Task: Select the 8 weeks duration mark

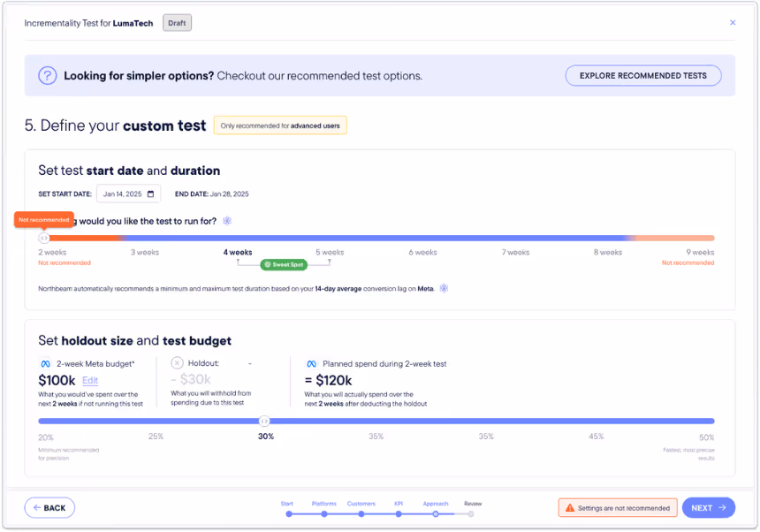Action: point(608,253)
